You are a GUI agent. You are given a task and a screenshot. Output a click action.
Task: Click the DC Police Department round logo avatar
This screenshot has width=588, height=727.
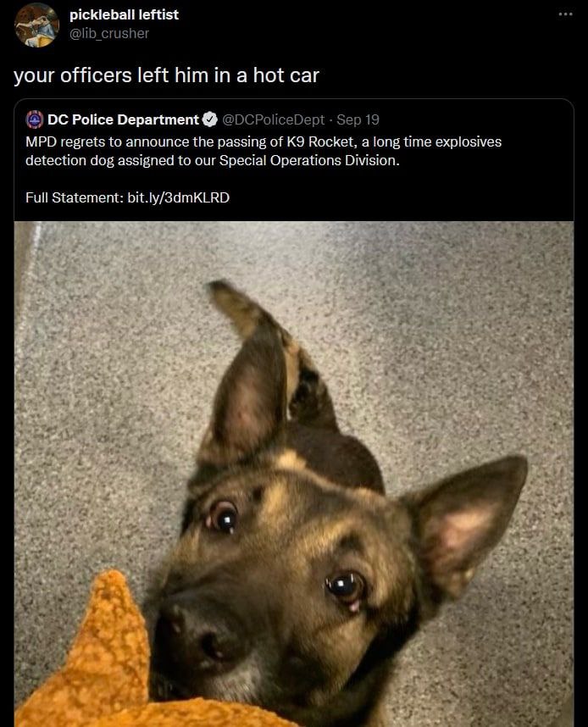click(x=35, y=119)
